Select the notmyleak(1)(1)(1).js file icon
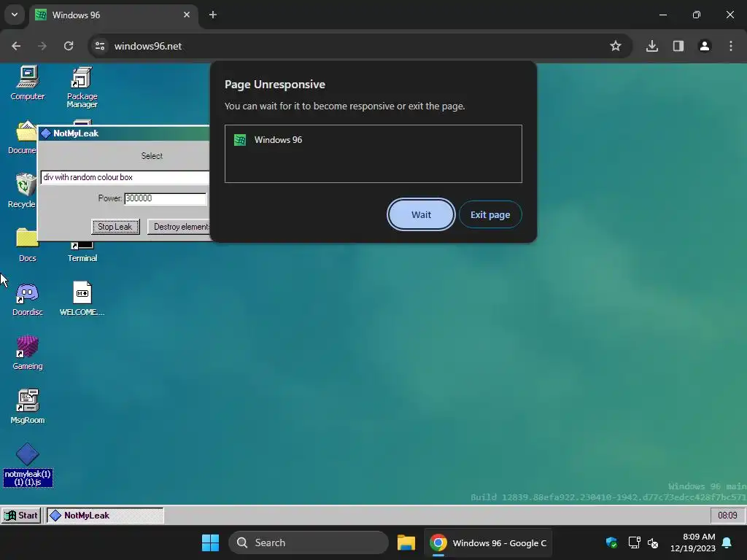 tap(28, 464)
